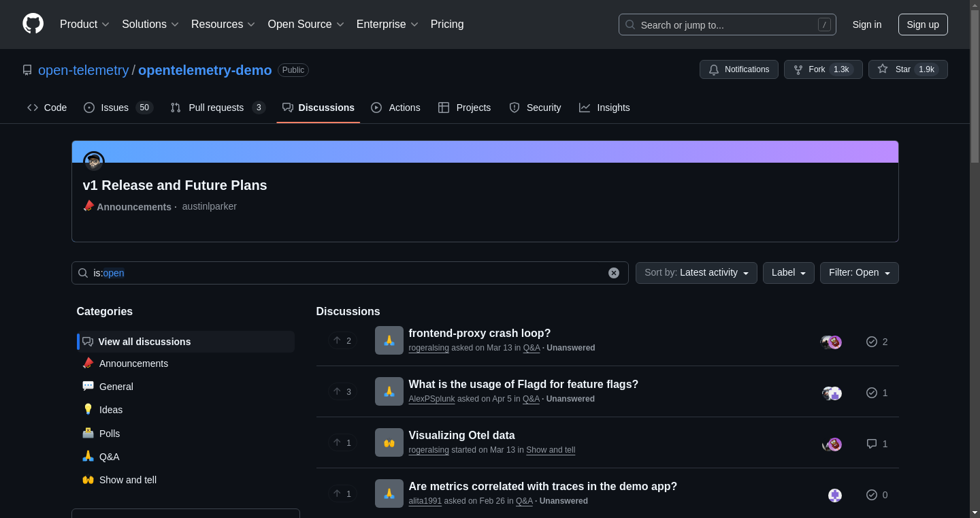Click the category icon of metrics correlated discussion

[389, 493]
